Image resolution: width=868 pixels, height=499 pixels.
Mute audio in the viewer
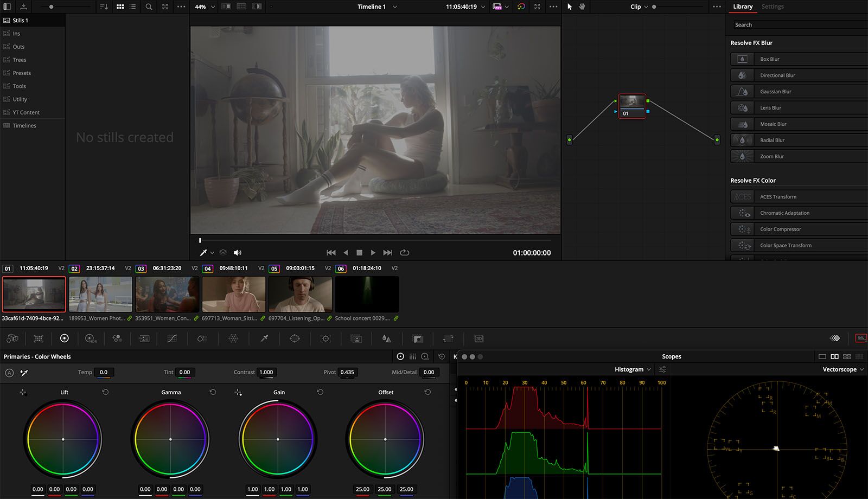(x=237, y=252)
